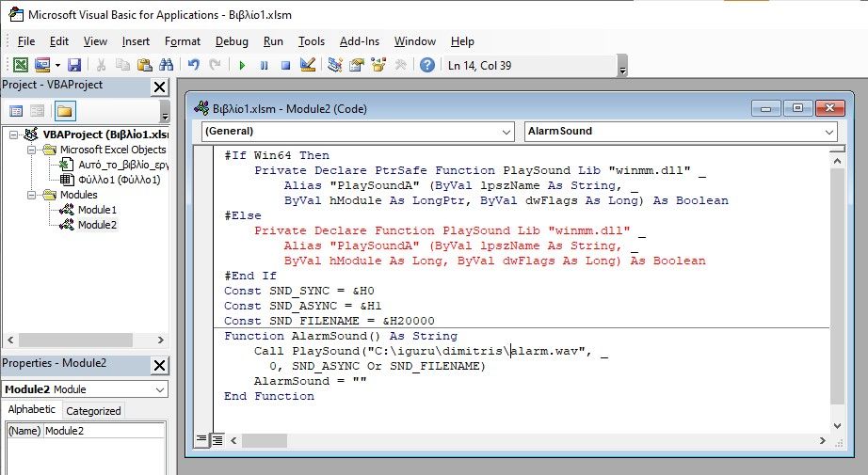Screen dimensions: 868x475
Task: Close the Properties - Module2 pane
Action: (x=159, y=365)
